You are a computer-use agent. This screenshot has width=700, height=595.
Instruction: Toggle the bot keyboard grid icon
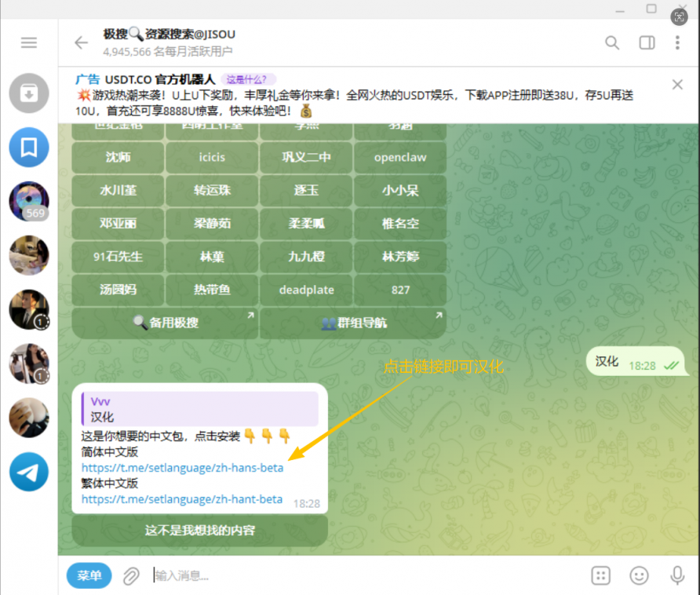600,576
